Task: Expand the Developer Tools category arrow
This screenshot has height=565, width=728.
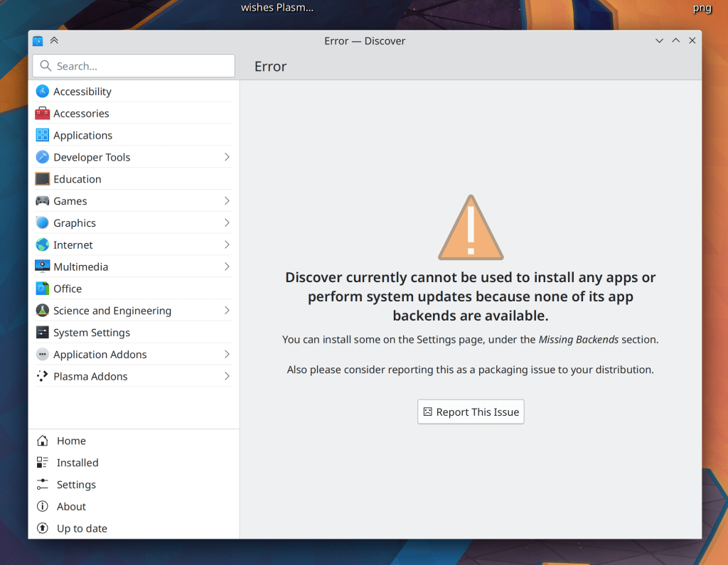Action: [227, 157]
